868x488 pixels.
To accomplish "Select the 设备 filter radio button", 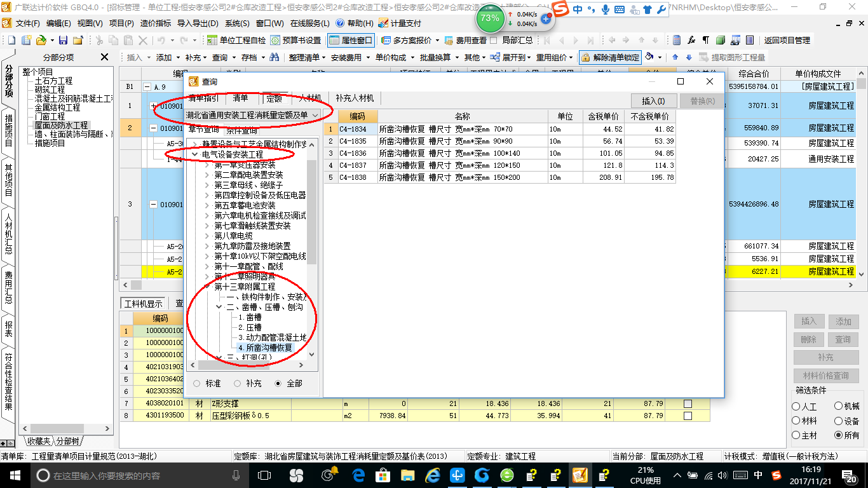I will coord(839,421).
